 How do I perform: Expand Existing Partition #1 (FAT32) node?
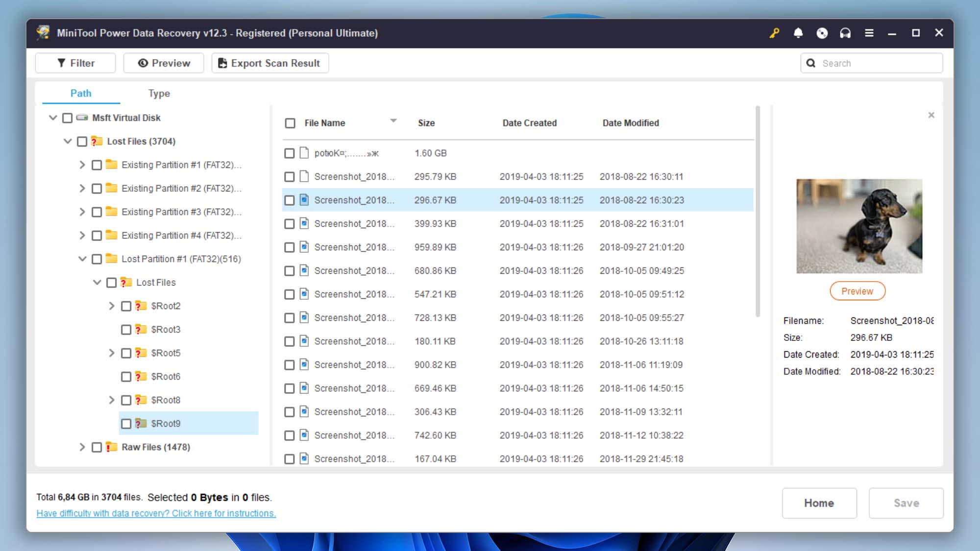click(82, 165)
